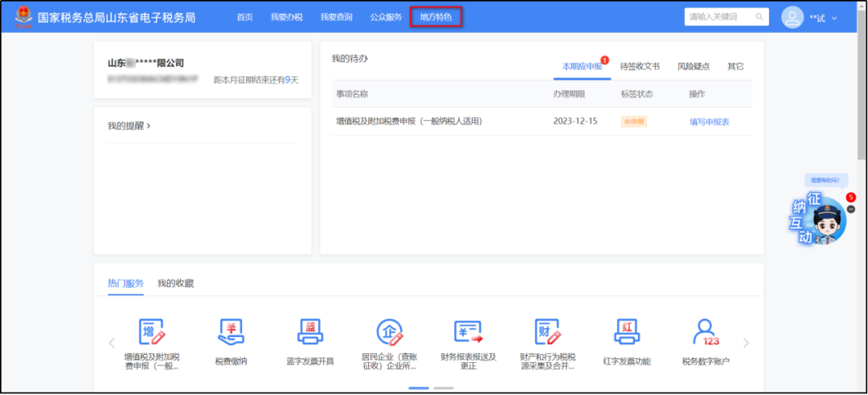Viewport: 868px width, 395px height.
Task: Click 国家税务总局山东省电子税务局 title
Action: click(x=117, y=17)
